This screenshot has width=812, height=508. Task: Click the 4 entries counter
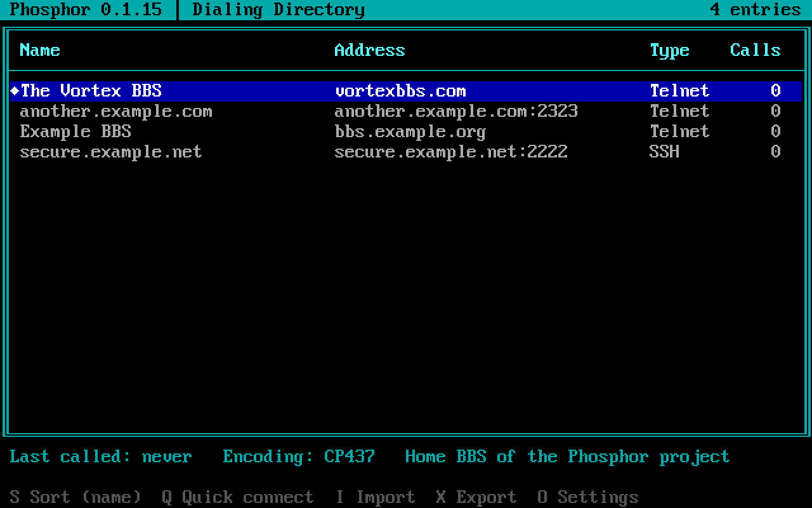[x=756, y=10]
